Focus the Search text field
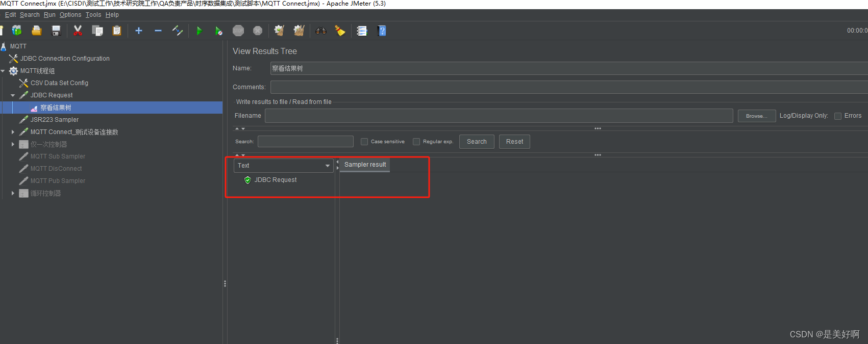This screenshot has width=868, height=344. (x=306, y=142)
